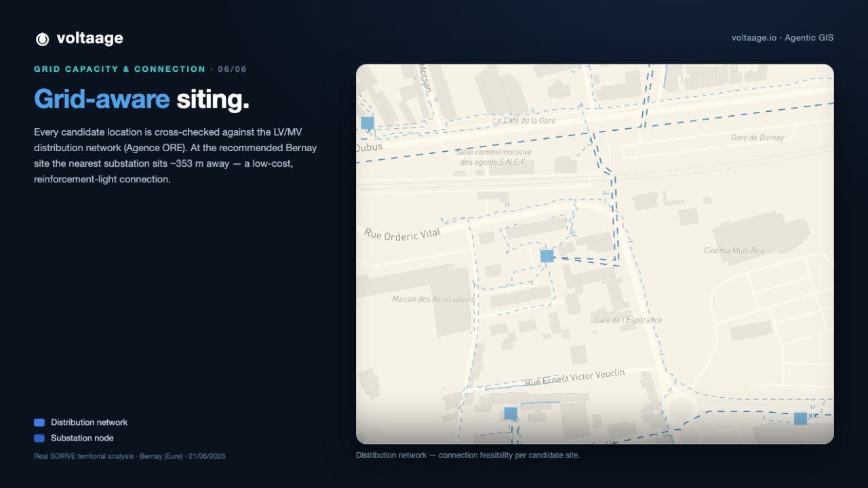Click the Stèle commémorative des agents S.N.C.F. label
Image resolution: width=868 pixels, height=488 pixels.
tap(494, 157)
